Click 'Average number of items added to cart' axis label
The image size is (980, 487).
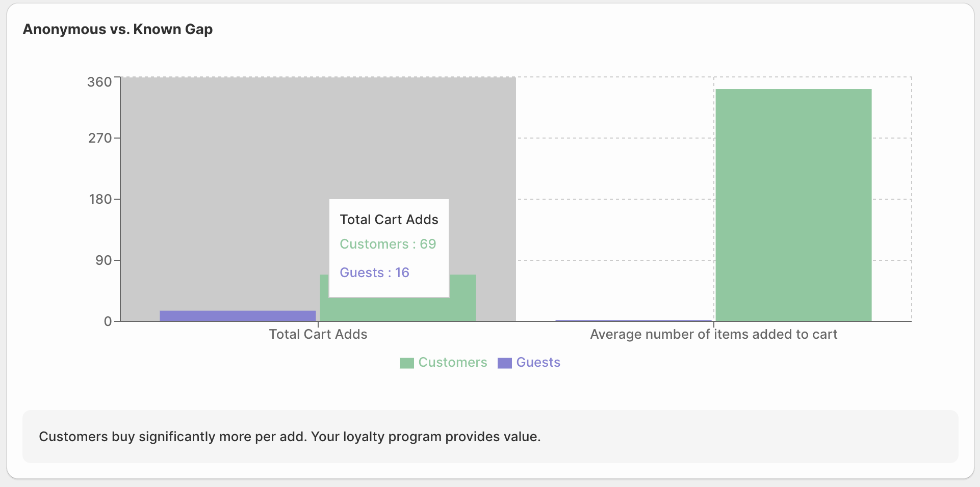pyautogui.click(x=713, y=334)
